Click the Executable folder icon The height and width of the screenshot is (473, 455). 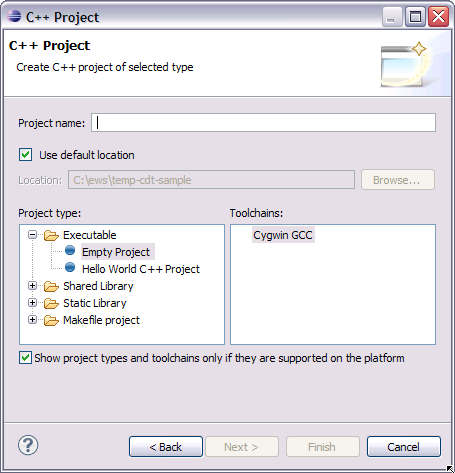coord(51,235)
